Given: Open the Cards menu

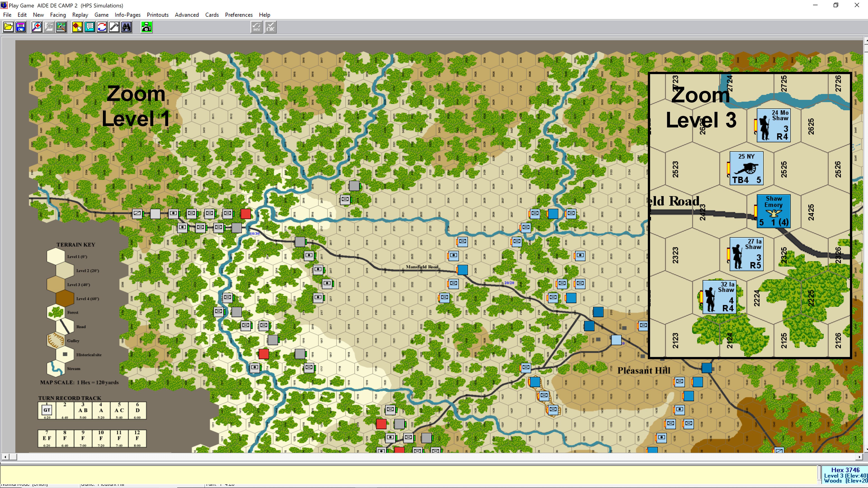Looking at the screenshot, I should 212,15.
